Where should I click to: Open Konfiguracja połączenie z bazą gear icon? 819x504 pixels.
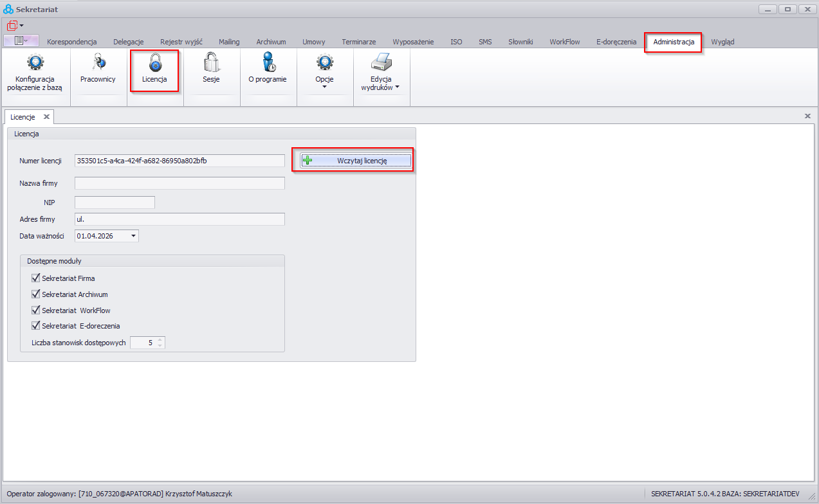coord(35,62)
